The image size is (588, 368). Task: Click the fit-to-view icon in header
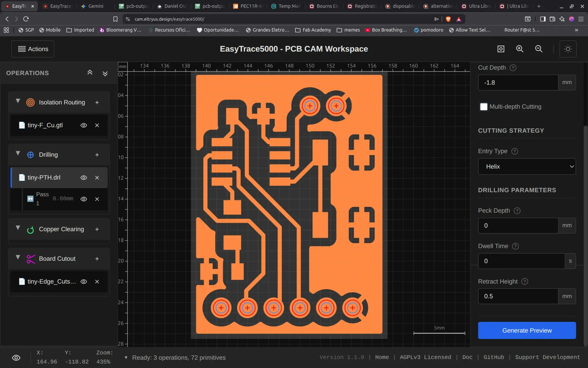pos(501,49)
